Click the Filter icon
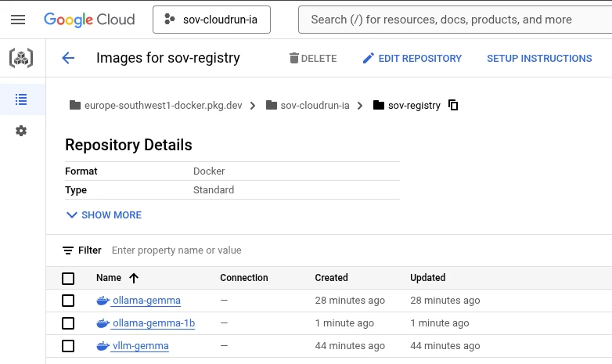Screen dimensions: 612x364 [x=68, y=250]
